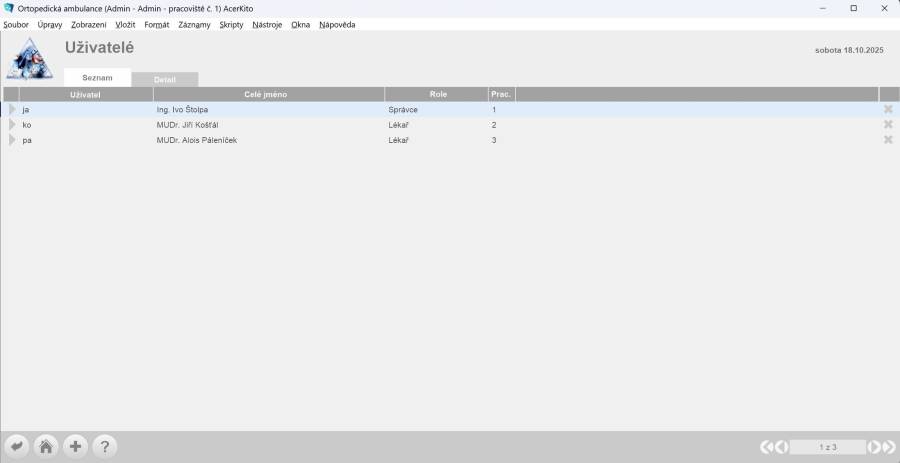Open the Záznamy menu
Screen dimensions: 900x463
click(x=194, y=24)
